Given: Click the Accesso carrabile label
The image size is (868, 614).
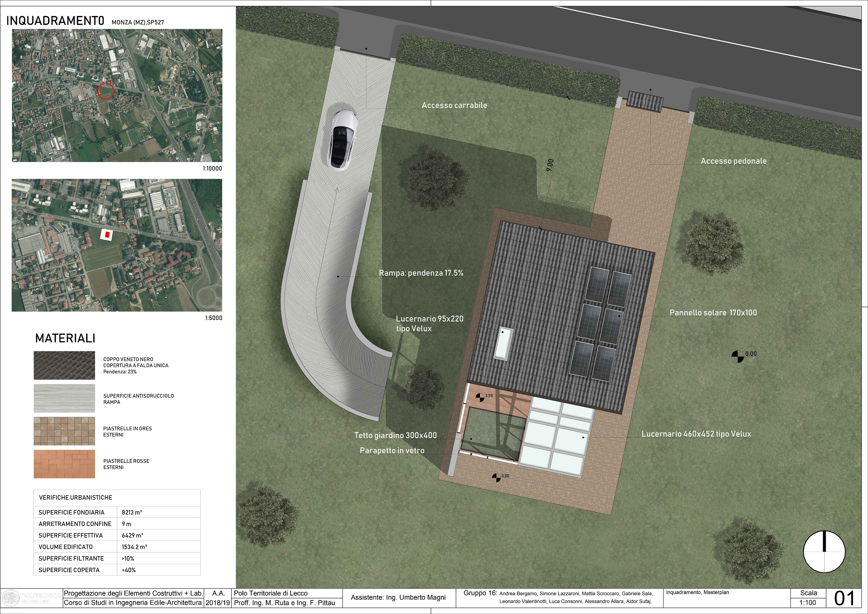Looking at the screenshot, I should click(x=454, y=106).
